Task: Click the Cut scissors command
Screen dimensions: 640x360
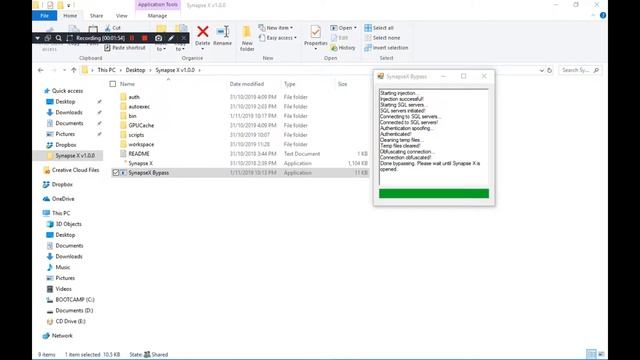Action: point(113,28)
